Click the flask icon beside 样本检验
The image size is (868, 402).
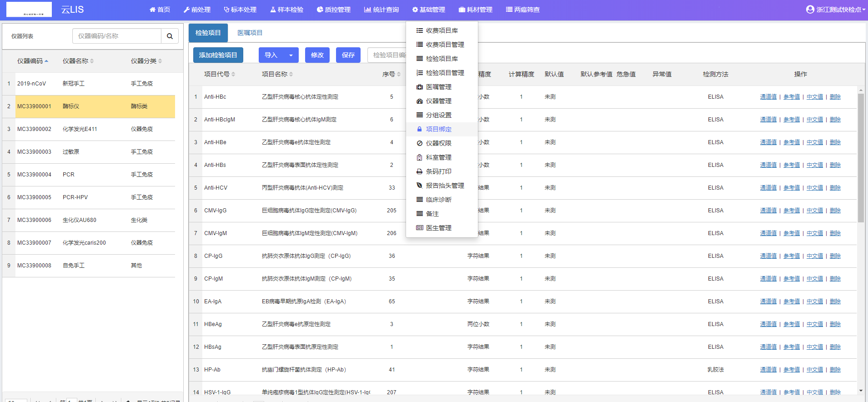[x=273, y=10]
